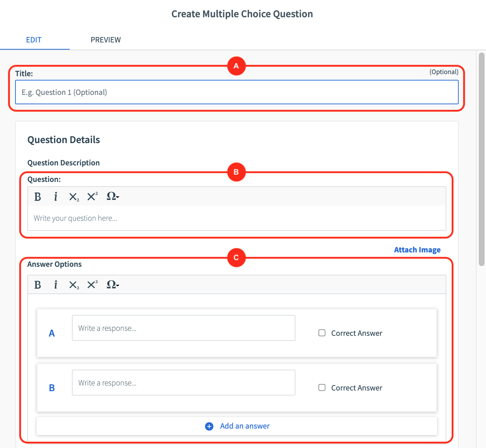Mark answer B as the Correct Answer

point(322,388)
